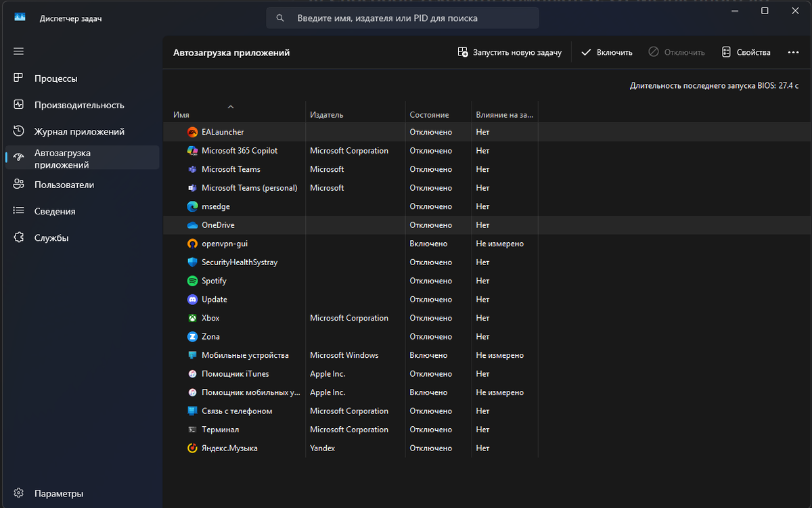
Task: Open the Службы puzzle icon
Action: [x=19, y=237]
